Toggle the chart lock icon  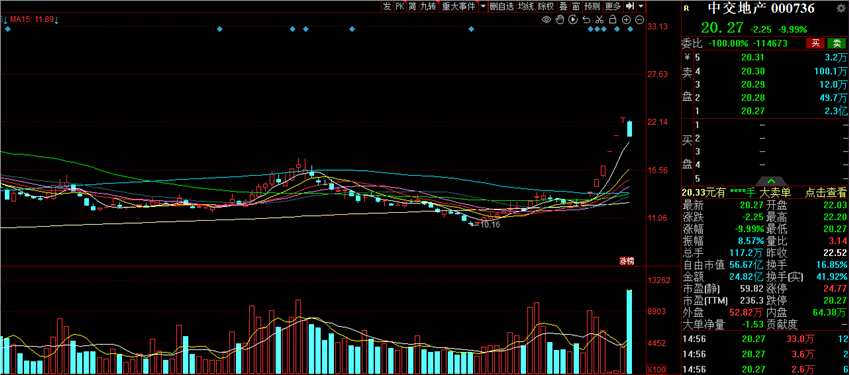(x=613, y=20)
